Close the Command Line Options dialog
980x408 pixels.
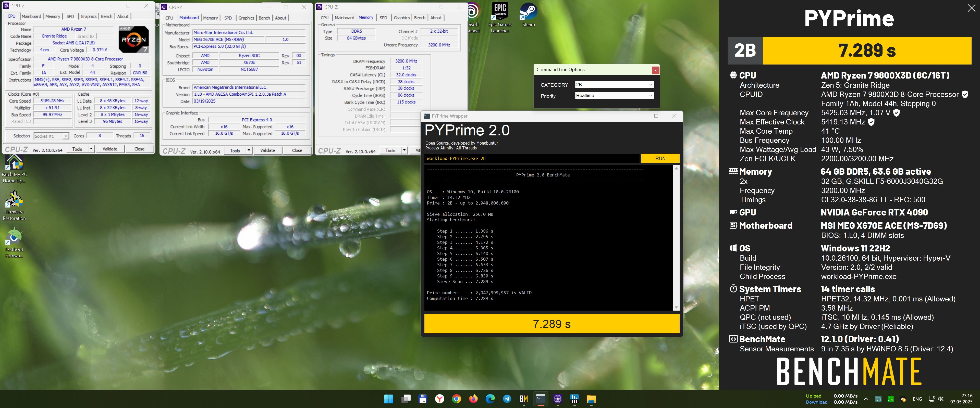click(x=655, y=70)
